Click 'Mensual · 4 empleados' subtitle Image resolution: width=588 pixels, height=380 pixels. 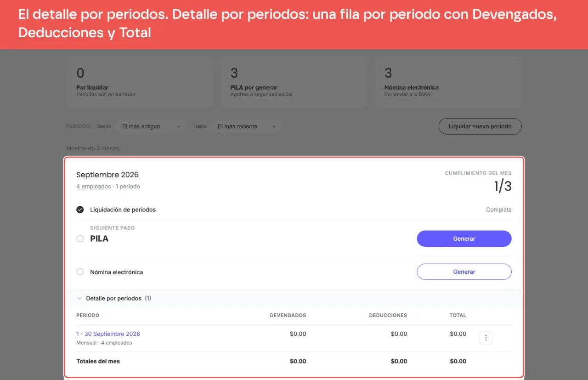pos(104,343)
